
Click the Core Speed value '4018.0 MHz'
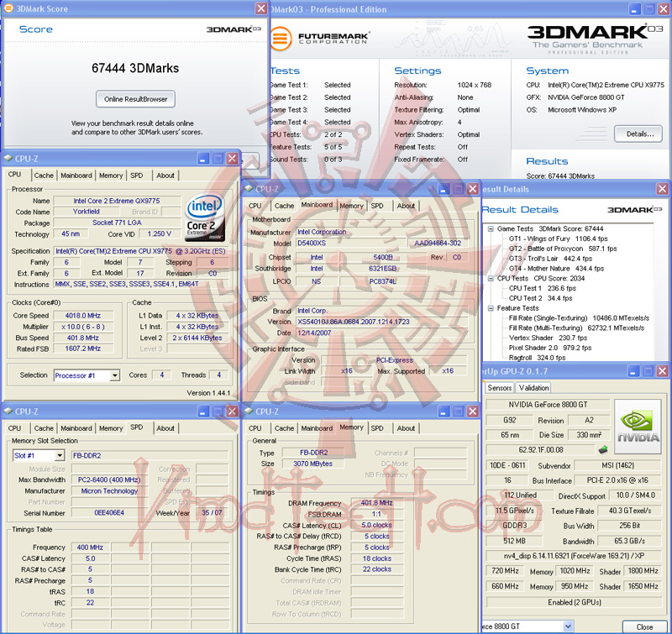[x=83, y=316]
